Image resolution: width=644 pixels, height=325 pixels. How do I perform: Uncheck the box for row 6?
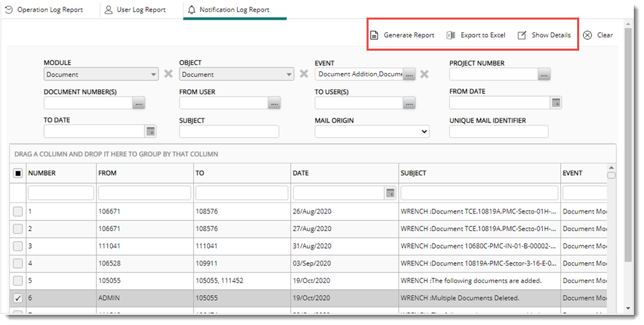tap(18, 298)
